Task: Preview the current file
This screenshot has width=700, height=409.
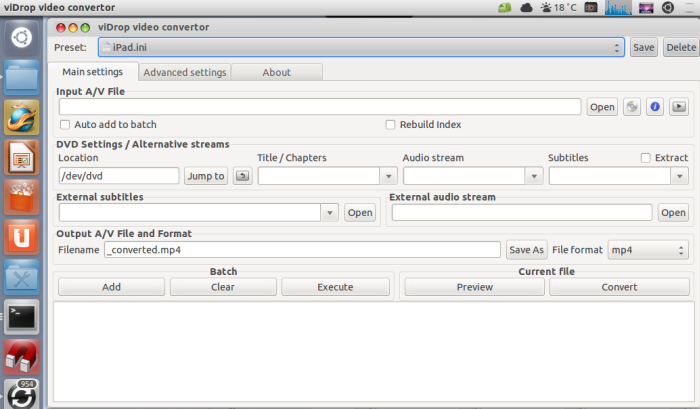Action: [475, 287]
